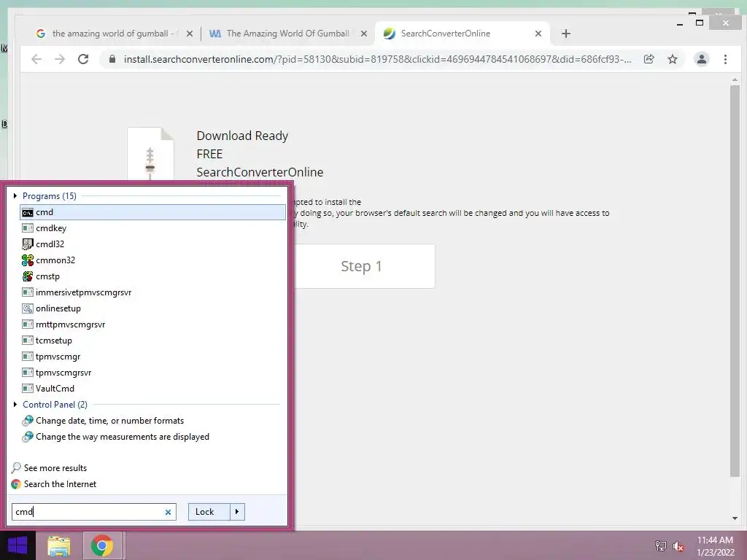
Task: Bookmark this page with star
Action: point(672,59)
